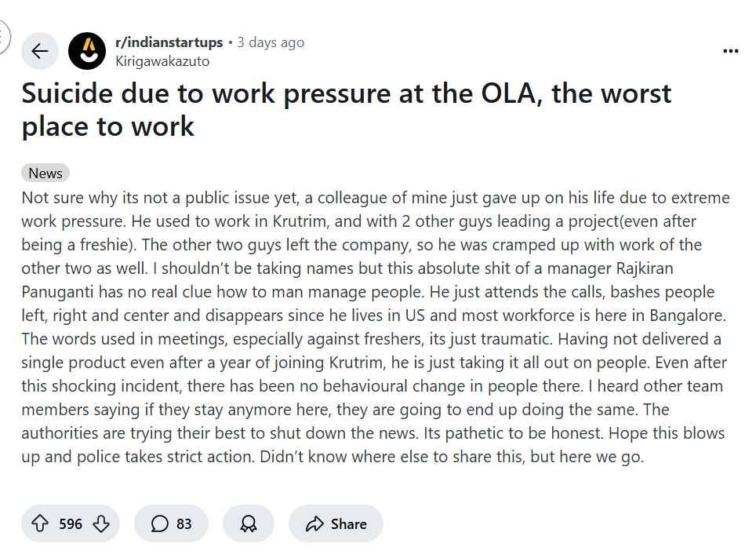Viewport: 756px width, 558px height.
Task: Visit the r/indianstartups subreddit link
Action: point(169,42)
